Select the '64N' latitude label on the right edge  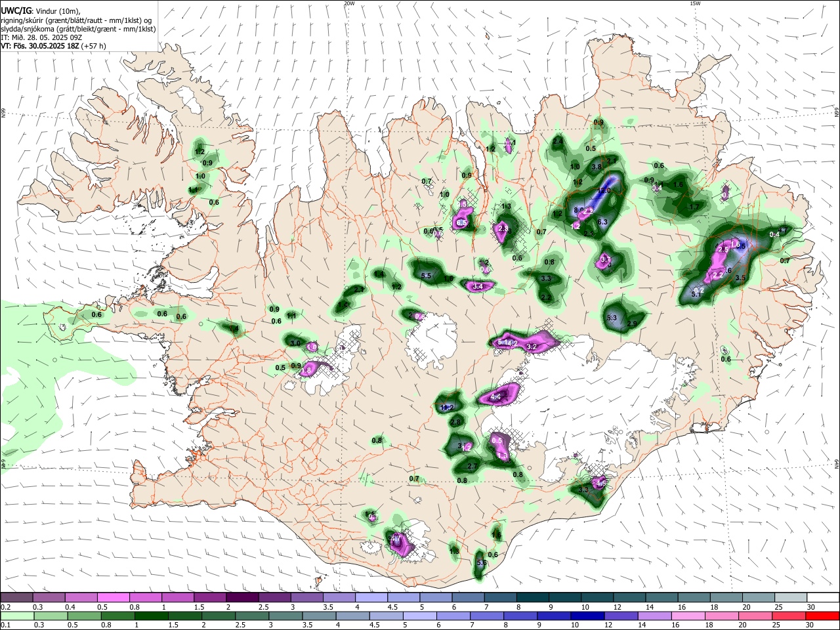click(837, 463)
